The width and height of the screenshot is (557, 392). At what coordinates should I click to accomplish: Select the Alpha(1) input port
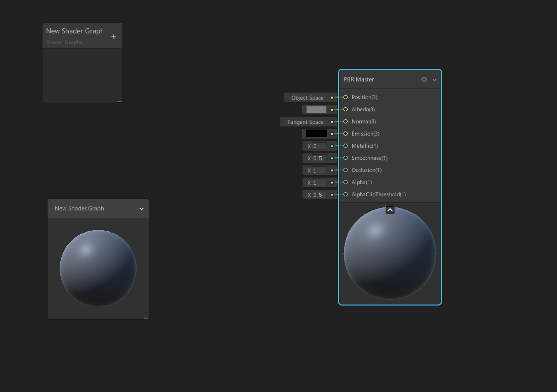point(345,182)
